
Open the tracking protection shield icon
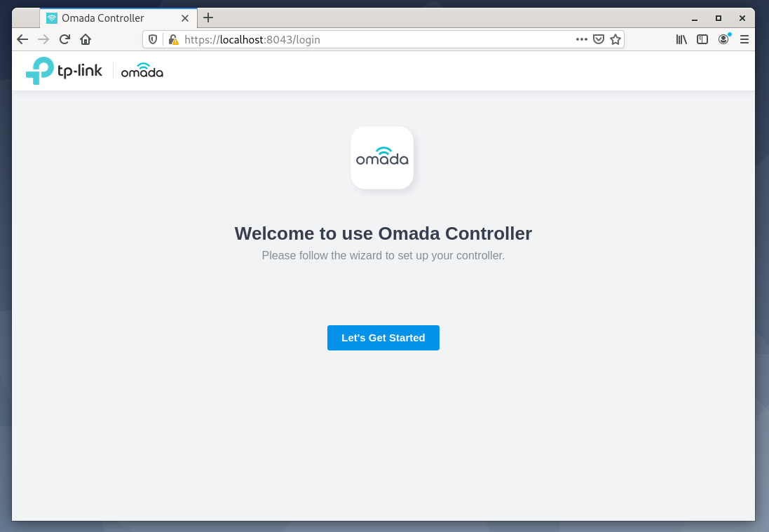pos(153,40)
